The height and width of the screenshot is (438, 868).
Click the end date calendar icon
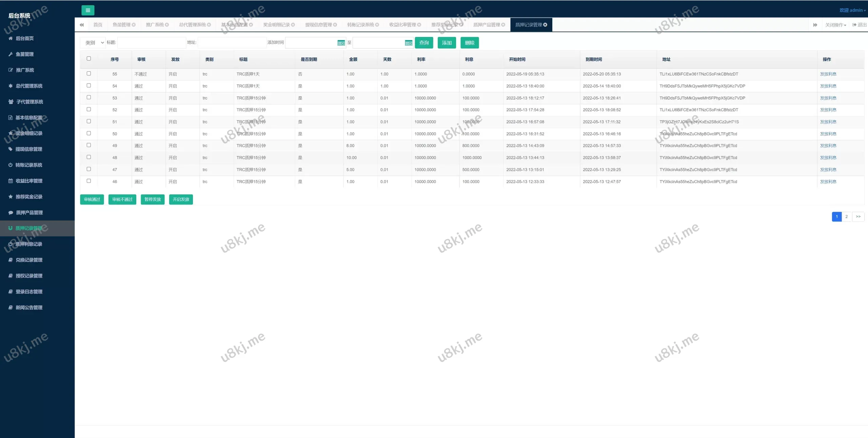[409, 43]
